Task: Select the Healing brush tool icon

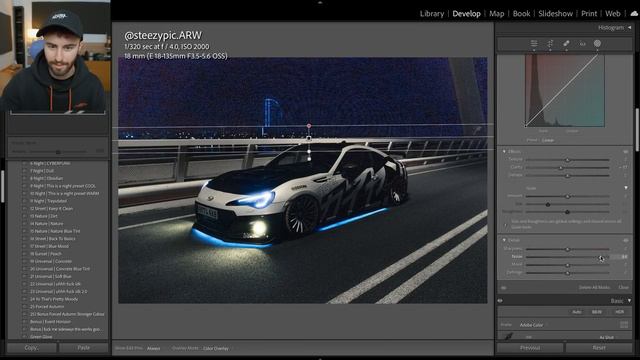Action: click(x=566, y=43)
